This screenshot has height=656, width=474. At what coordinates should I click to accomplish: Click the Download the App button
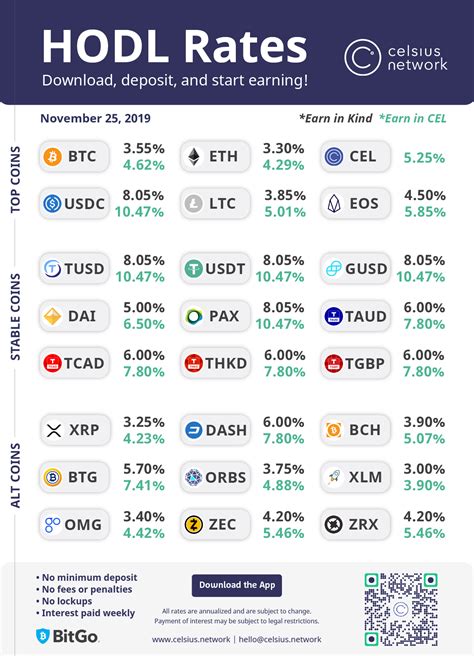click(x=237, y=585)
